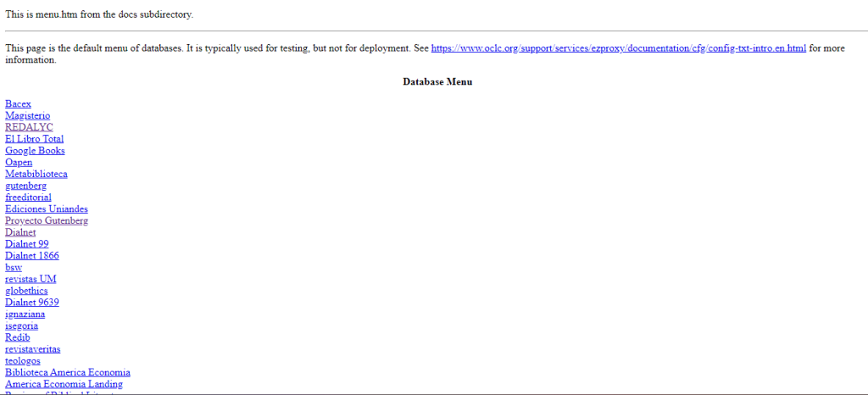Open the Bacex database link

pyautogui.click(x=18, y=103)
